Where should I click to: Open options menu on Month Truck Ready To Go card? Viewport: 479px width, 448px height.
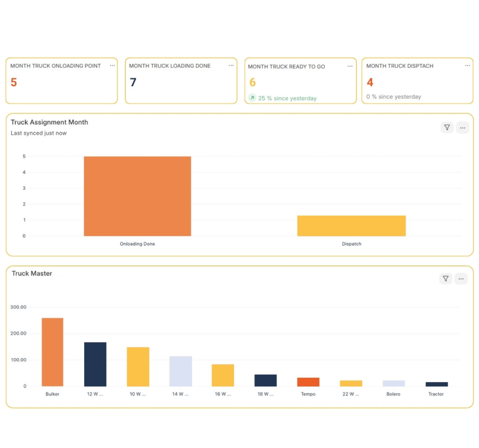[350, 66]
